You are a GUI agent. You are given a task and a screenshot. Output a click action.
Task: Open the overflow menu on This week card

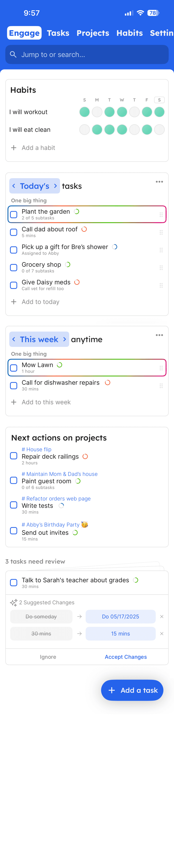(159, 335)
